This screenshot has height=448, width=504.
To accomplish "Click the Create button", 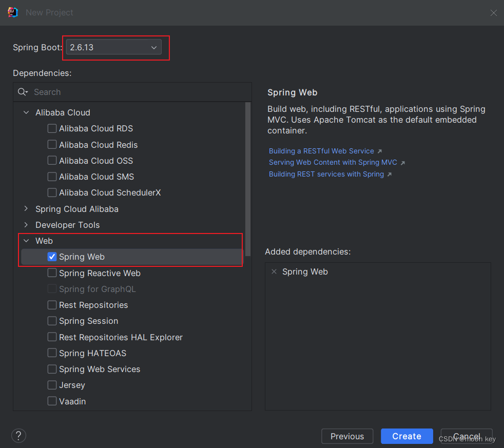I will point(406,436).
